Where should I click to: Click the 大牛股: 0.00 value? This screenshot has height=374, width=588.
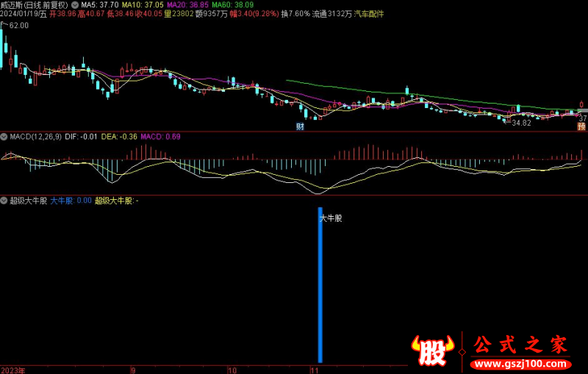click(x=71, y=201)
